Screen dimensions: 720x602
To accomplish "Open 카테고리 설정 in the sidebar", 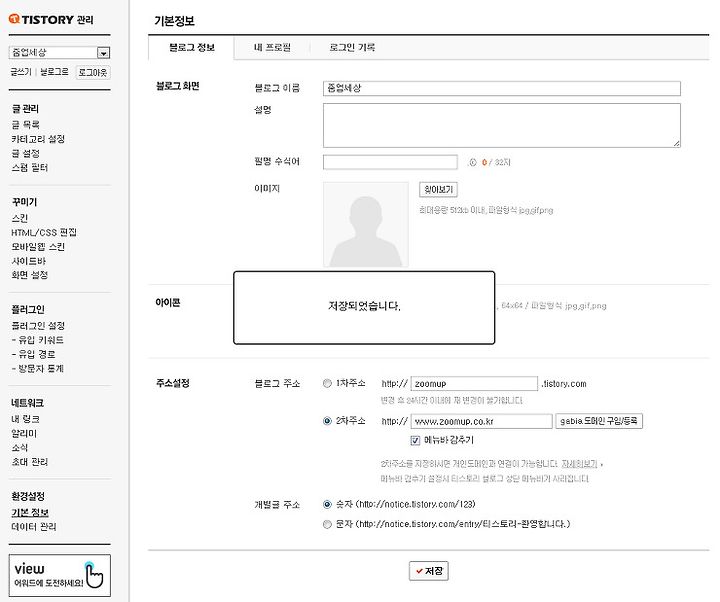I will tap(38, 139).
